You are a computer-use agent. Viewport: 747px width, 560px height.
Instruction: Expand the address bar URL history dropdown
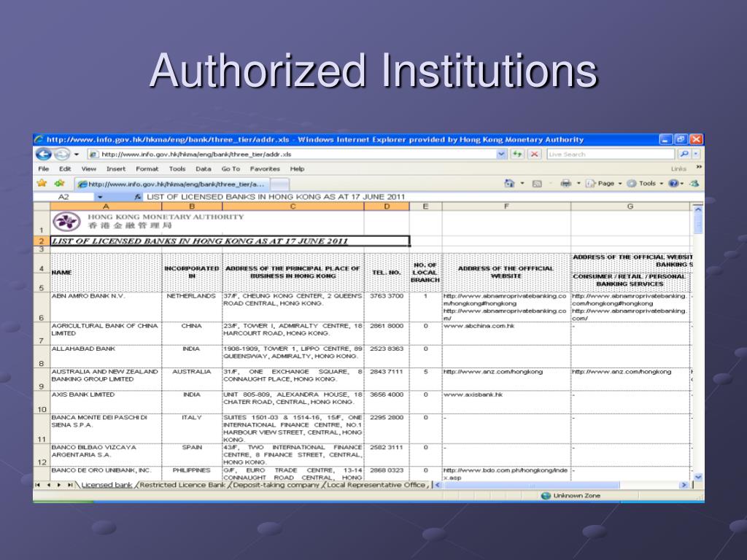[501, 155]
